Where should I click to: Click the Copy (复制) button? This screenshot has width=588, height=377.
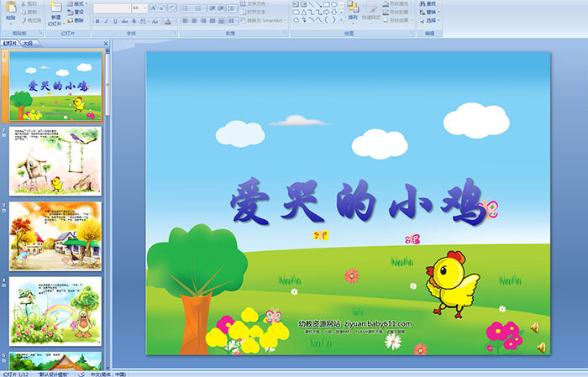(29, 12)
